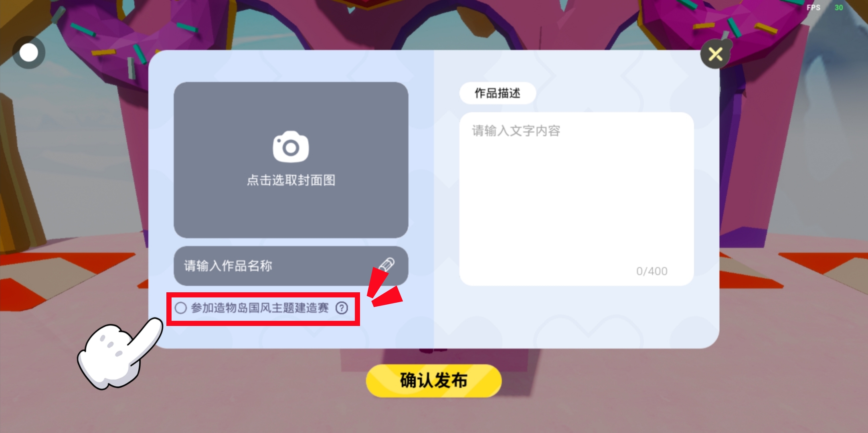868x433 pixels.
Task: Click the 作品描述 tab label
Action: 498,93
